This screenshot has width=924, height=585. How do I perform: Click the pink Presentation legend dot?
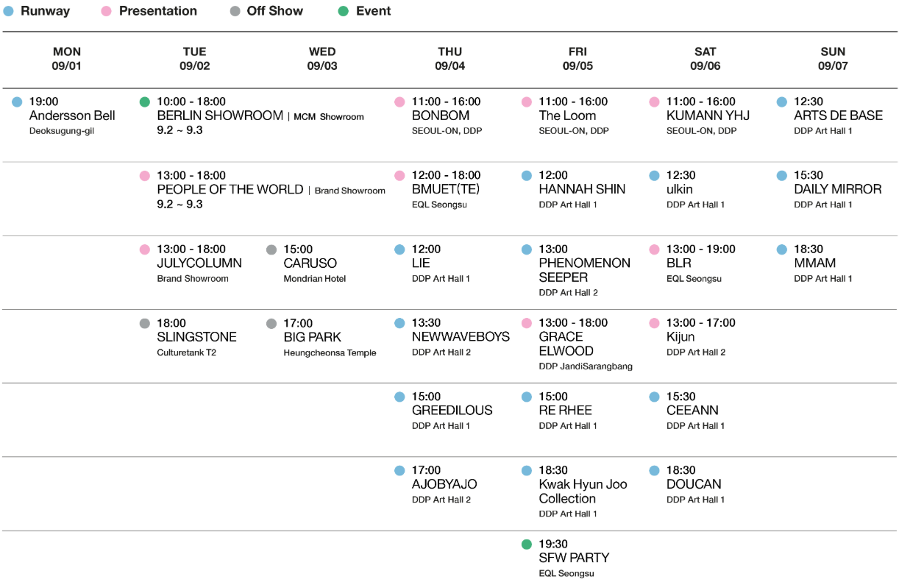tap(107, 11)
